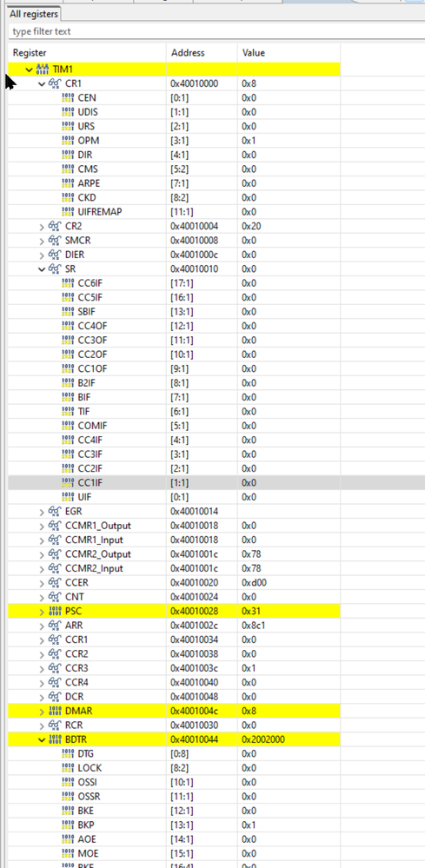This screenshot has height=868, width=425.
Task: Collapse the TIM1 peripheral node
Action: [30, 70]
